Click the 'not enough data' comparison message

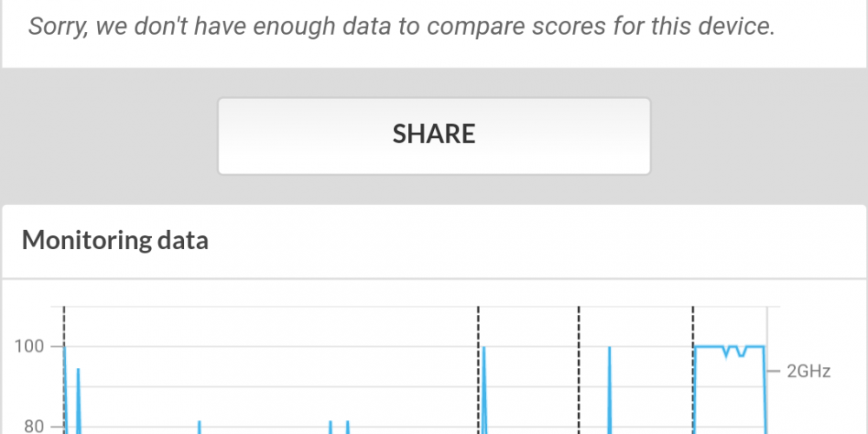pyautogui.click(x=402, y=26)
